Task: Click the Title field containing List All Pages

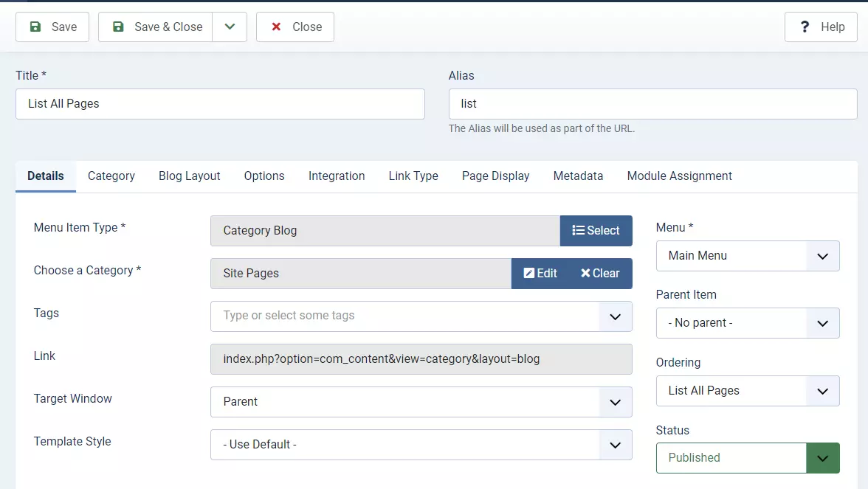Action: 220,104
